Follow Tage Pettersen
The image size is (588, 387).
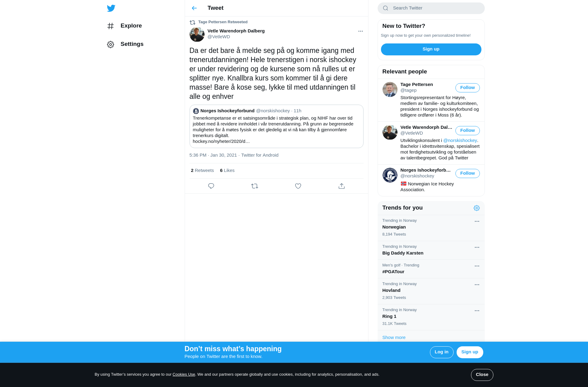[467, 88]
